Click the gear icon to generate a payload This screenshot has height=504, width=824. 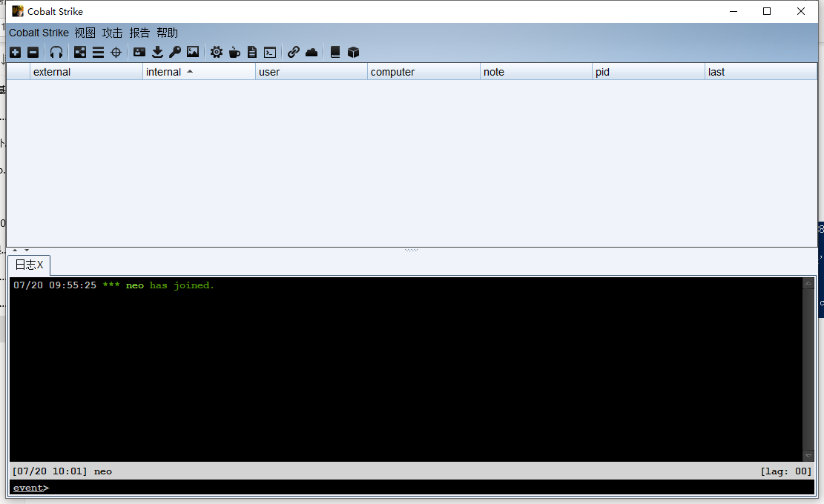(x=217, y=52)
